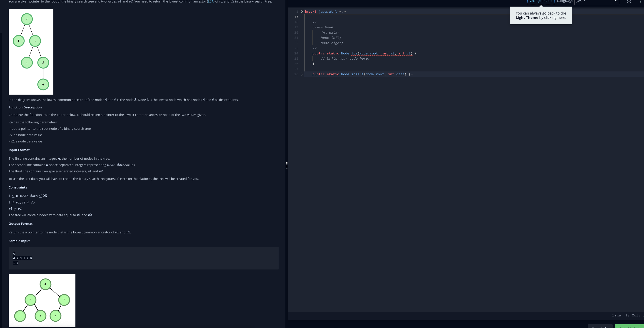This screenshot has height=328, width=644.
Task: Open the Java 7 language dropdown
Action: pos(597,2)
